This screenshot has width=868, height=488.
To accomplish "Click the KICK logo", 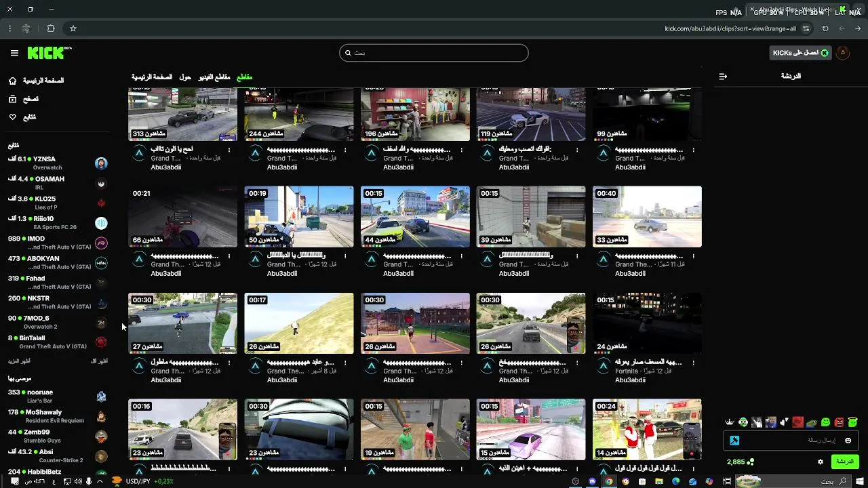I will (x=49, y=53).
